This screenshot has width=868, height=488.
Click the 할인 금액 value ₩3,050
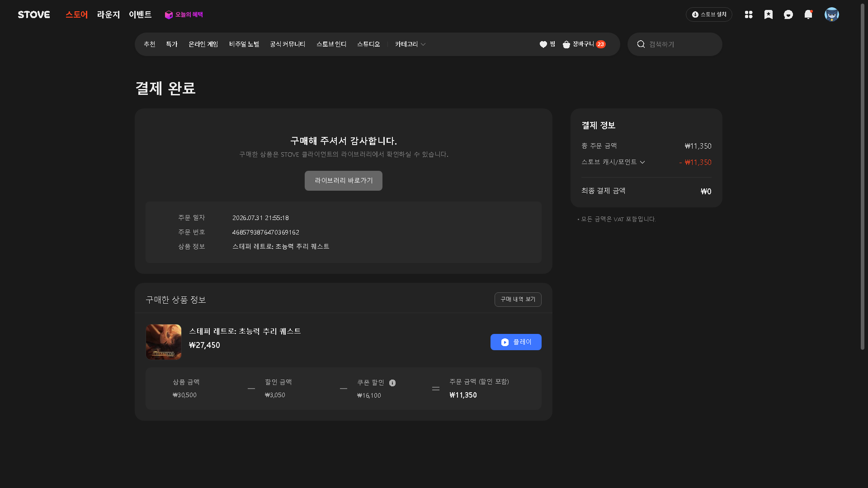[x=275, y=395]
